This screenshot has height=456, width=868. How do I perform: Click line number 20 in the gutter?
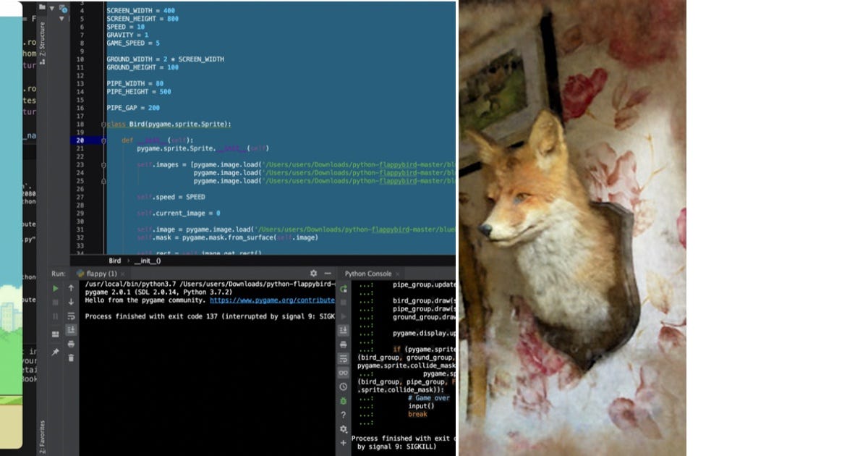pyautogui.click(x=80, y=140)
